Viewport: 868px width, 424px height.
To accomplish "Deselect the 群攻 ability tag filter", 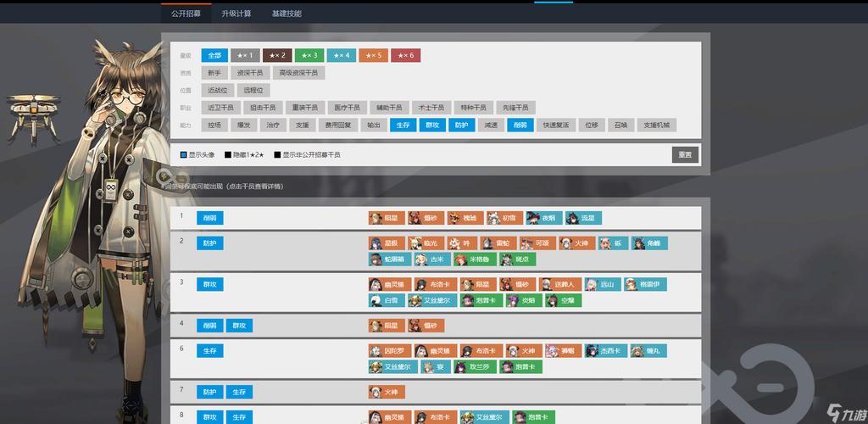I will (x=432, y=126).
